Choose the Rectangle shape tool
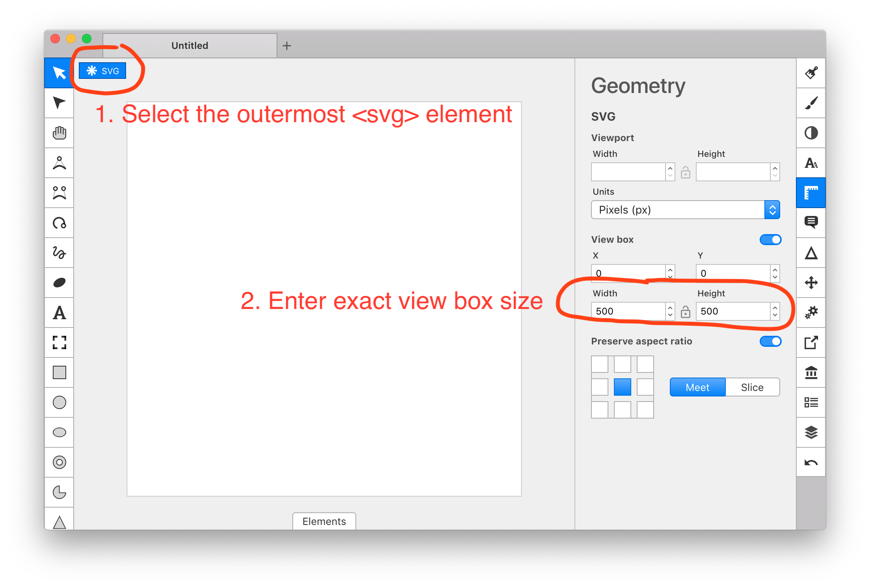Viewport: 870px width, 588px height. click(x=59, y=372)
